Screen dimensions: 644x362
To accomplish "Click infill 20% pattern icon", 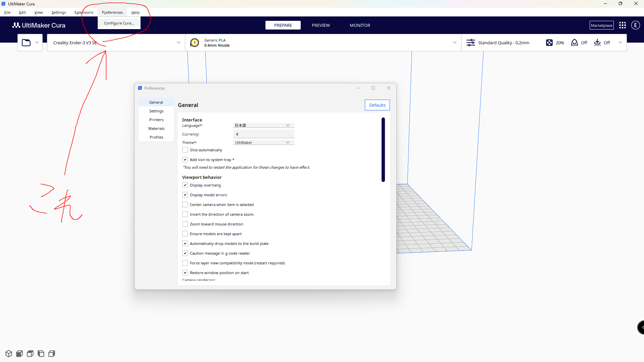I will (x=549, y=43).
